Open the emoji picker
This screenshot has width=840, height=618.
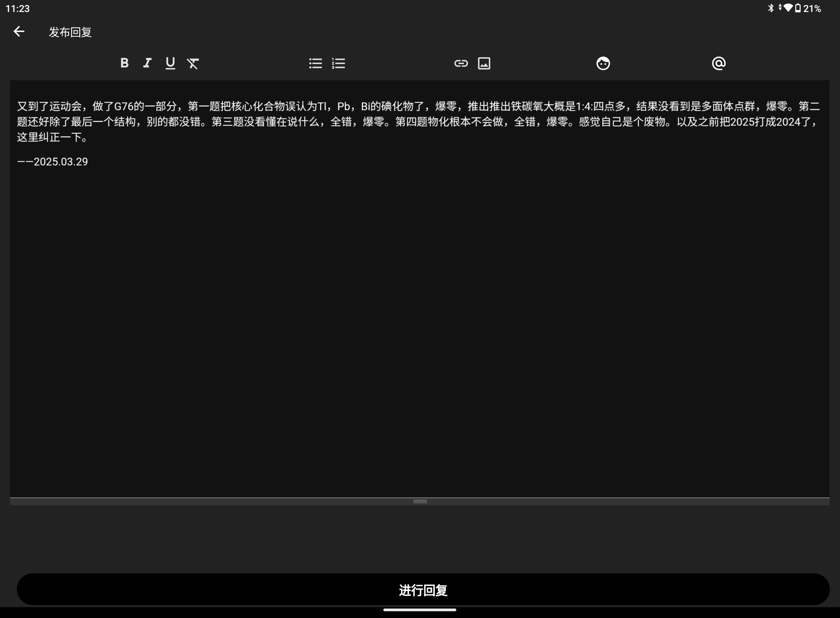click(603, 63)
